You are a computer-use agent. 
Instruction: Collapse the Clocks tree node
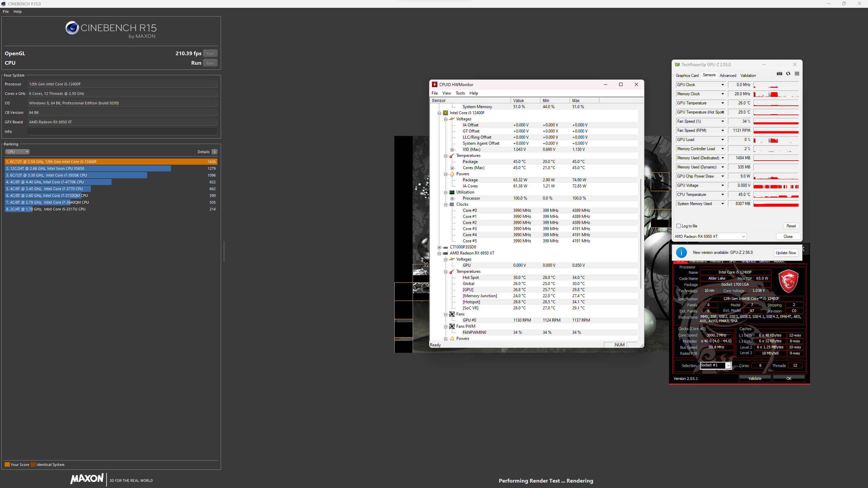click(446, 205)
